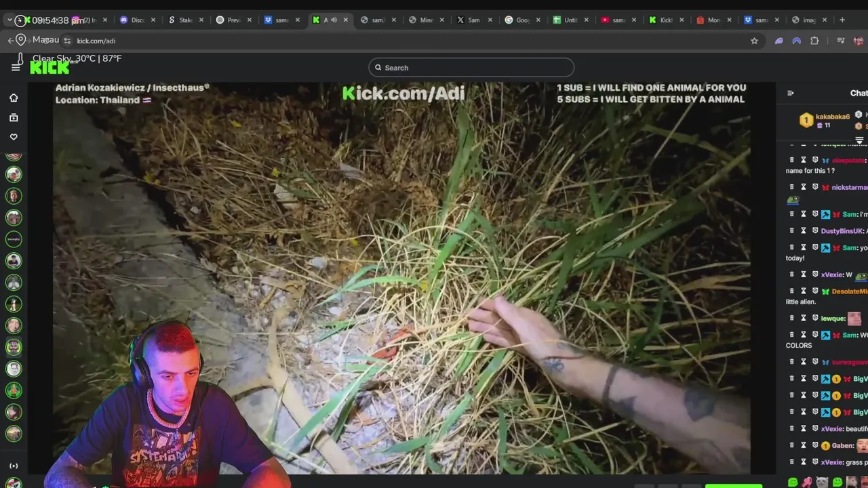Open DustyBinsUK username in chat

[x=842, y=230]
